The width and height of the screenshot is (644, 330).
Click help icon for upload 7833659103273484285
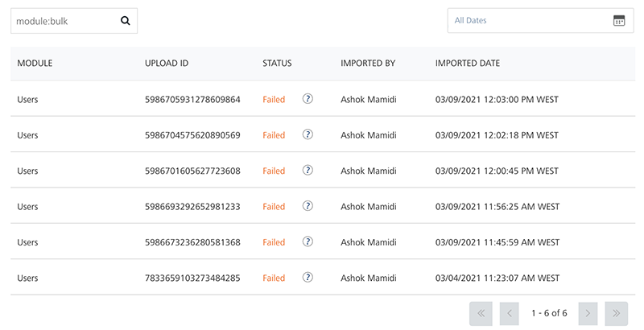(x=308, y=278)
